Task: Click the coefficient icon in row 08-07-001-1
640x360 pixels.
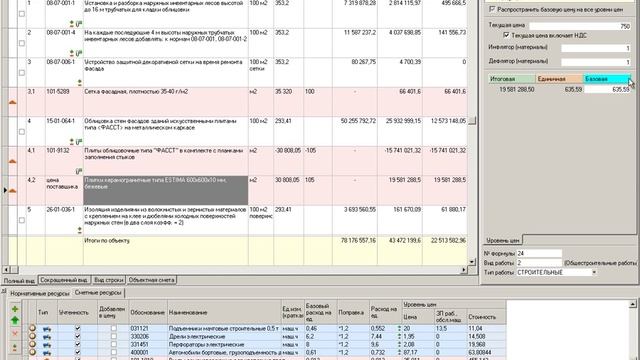Action: click(x=79, y=24)
